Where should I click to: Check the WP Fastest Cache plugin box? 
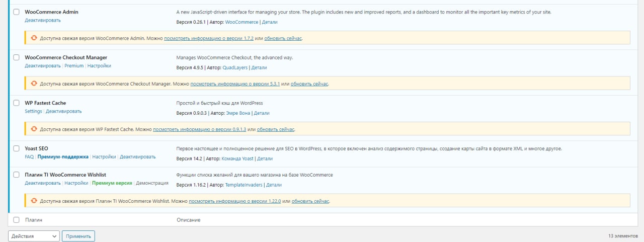pyautogui.click(x=16, y=103)
